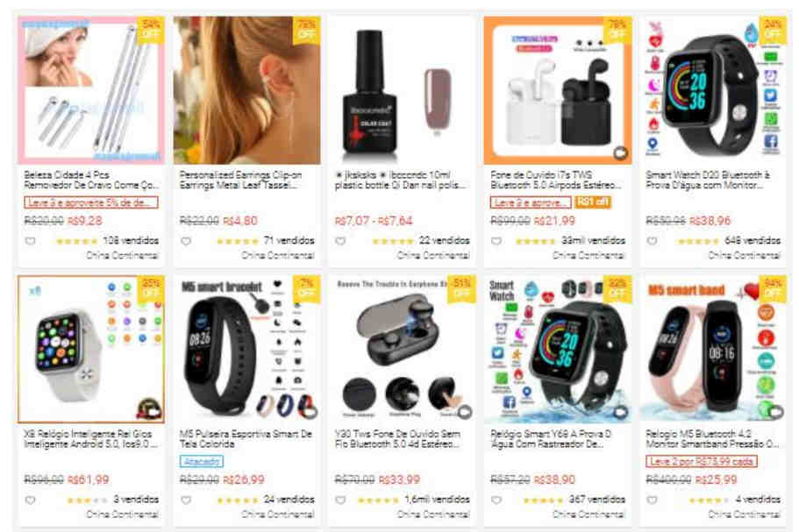This screenshot has width=799, height=532.
Task: Open the nail polish bottle product image
Action: [403, 90]
